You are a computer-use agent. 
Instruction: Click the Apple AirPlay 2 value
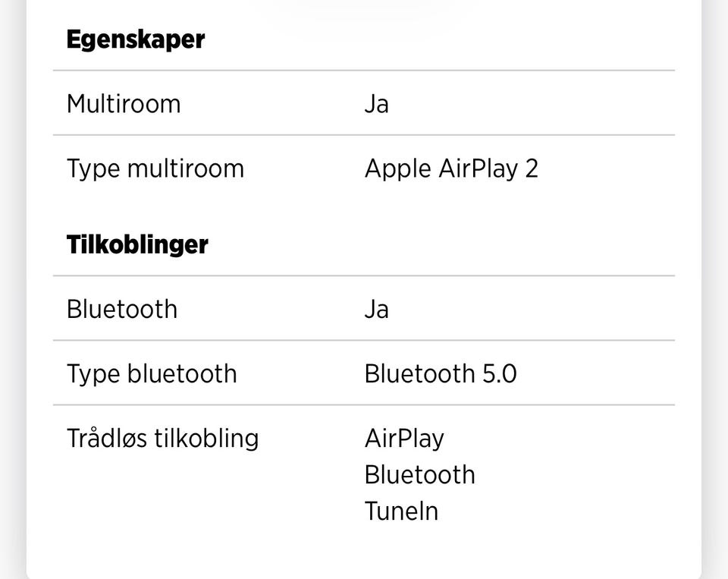click(451, 168)
